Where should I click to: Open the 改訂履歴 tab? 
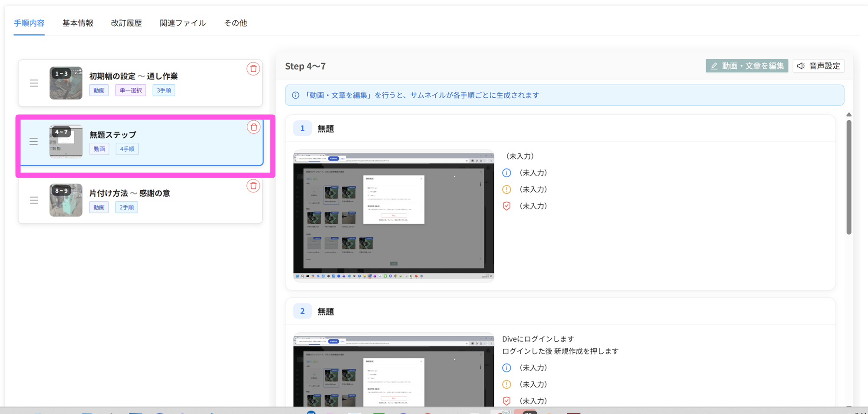tap(126, 23)
